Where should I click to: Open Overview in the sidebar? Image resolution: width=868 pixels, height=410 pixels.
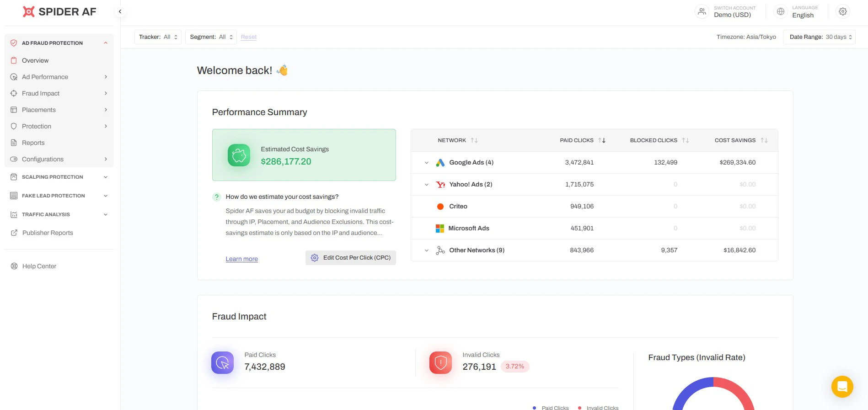[x=35, y=60]
